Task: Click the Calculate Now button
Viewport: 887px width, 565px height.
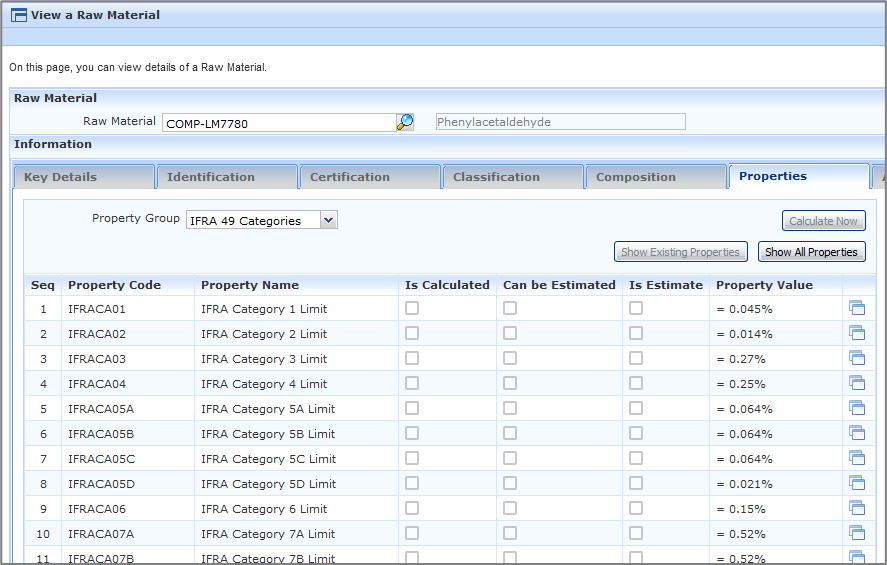Action: 824,221
